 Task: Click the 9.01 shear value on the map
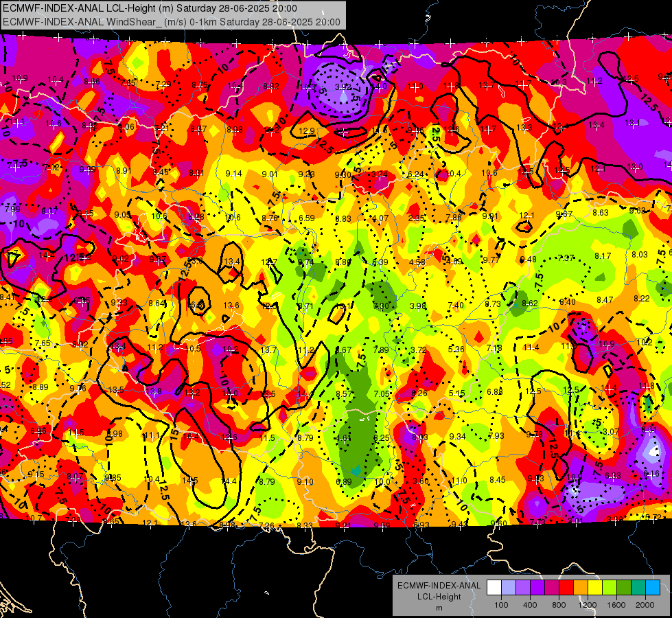[x=270, y=174]
